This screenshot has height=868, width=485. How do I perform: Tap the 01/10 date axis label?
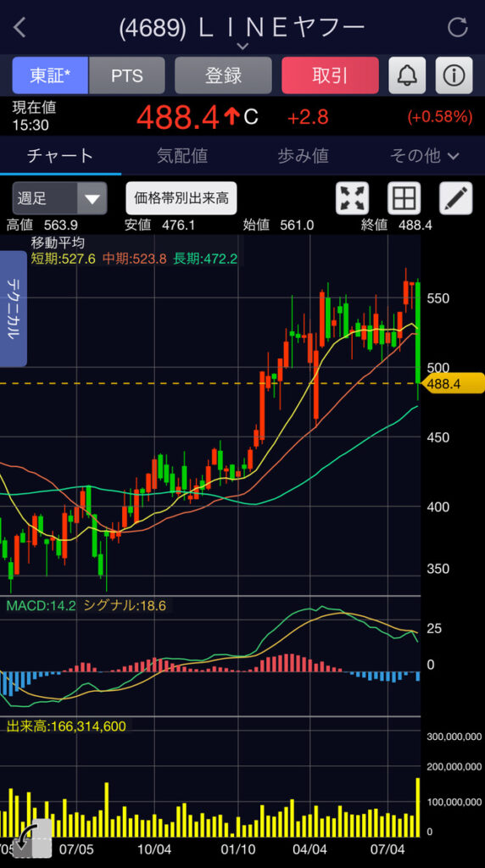point(237,848)
